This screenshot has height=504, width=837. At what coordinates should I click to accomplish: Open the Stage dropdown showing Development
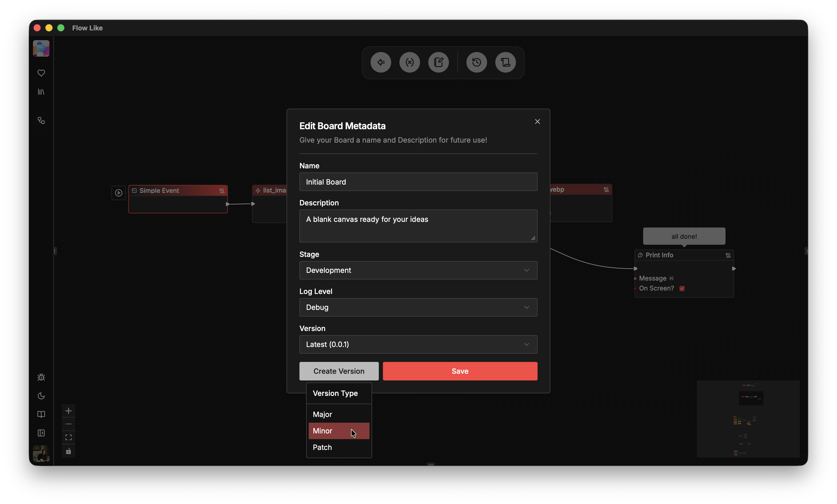(418, 270)
